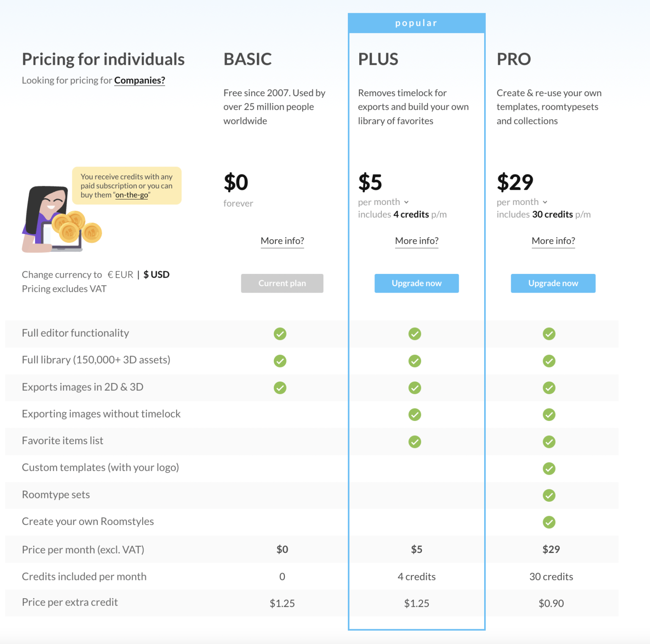Click Upgrade now for PLUS plan
This screenshot has height=644, width=650.
pos(416,283)
